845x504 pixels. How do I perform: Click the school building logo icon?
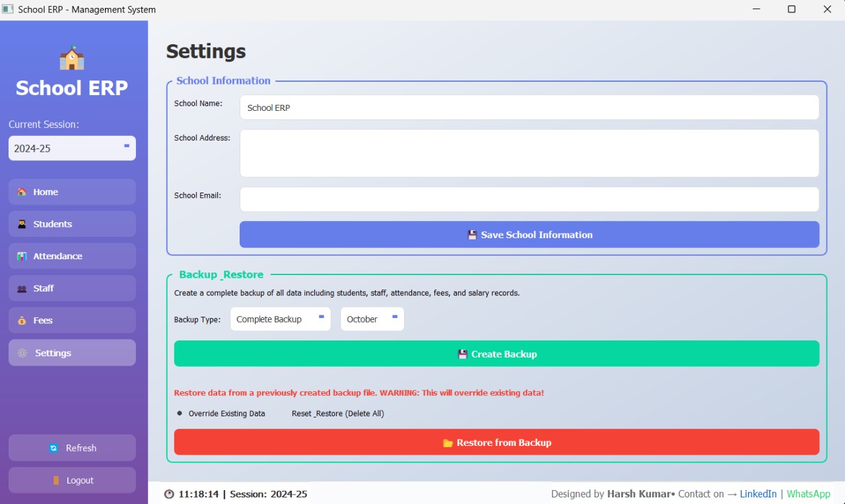pyautogui.click(x=72, y=59)
